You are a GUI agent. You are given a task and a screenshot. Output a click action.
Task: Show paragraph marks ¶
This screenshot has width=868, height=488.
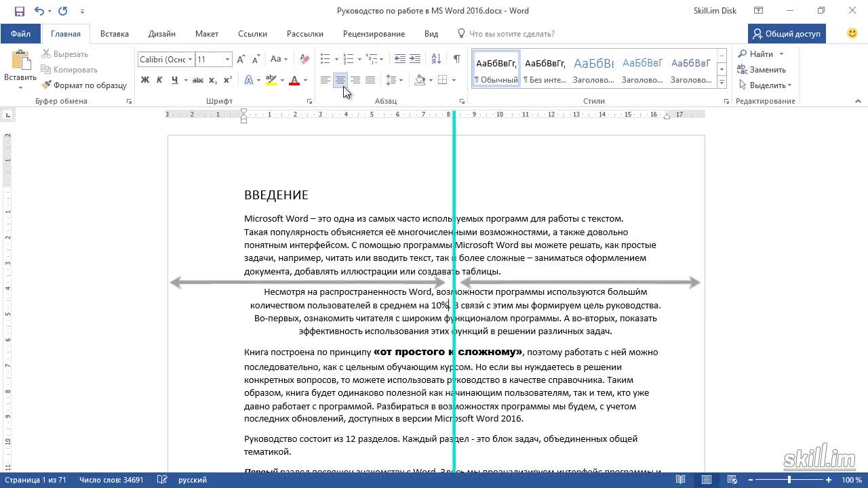(457, 60)
